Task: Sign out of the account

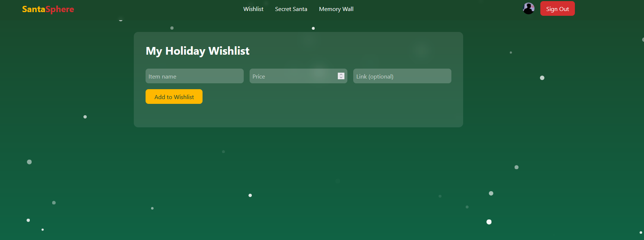Action: (558, 9)
